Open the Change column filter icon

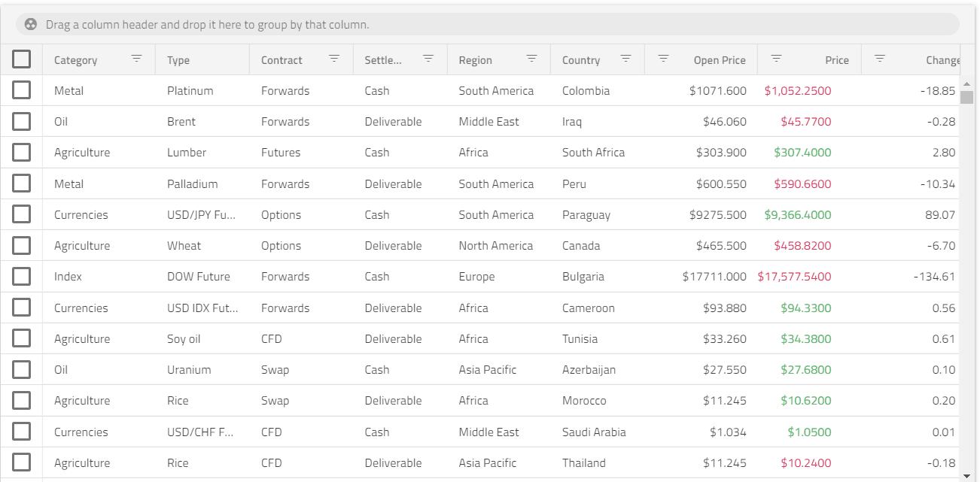click(x=879, y=59)
